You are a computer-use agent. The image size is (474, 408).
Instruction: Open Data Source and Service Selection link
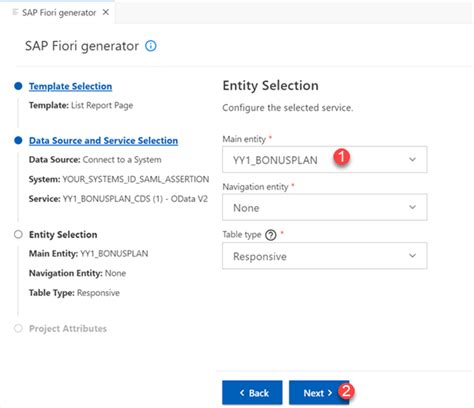click(103, 141)
